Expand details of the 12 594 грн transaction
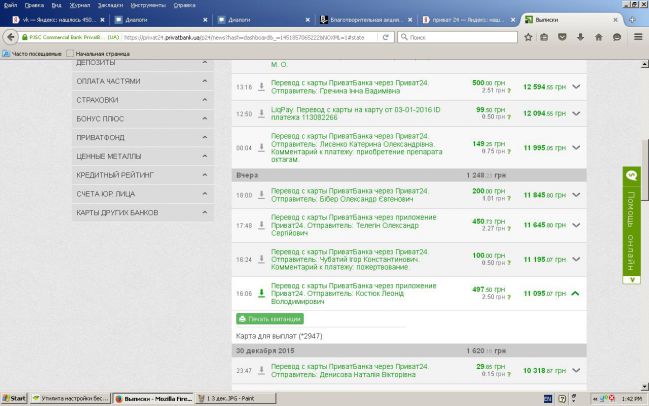649x406 pixels. [x=576, y=86]
